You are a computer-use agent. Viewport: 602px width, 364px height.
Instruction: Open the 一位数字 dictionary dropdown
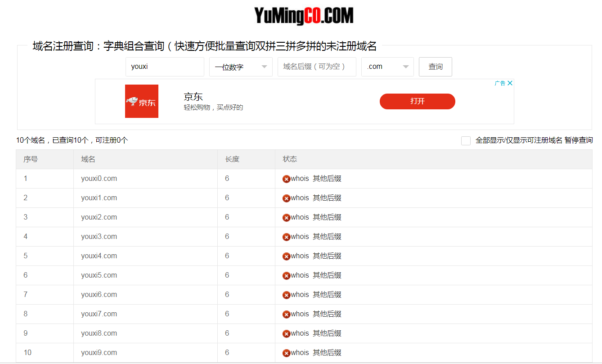[x=241, y=67]
